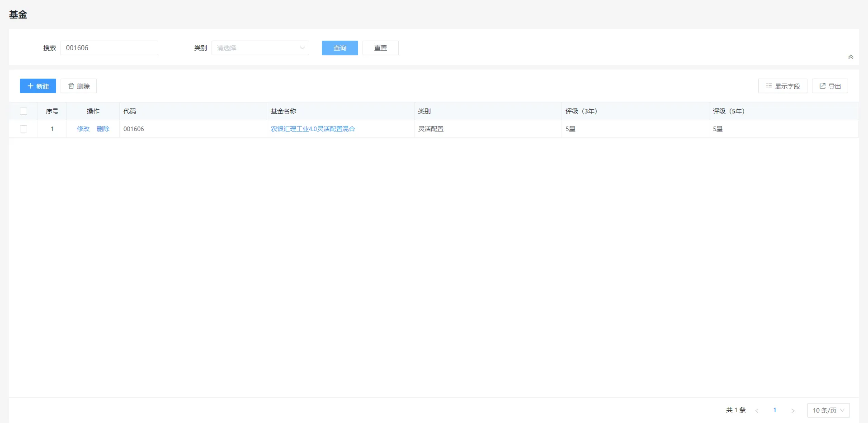The width and height of the screenshot is (868, 423).
Task: Click the blue 新建 button with plus icon
Action: coord(38,86)
